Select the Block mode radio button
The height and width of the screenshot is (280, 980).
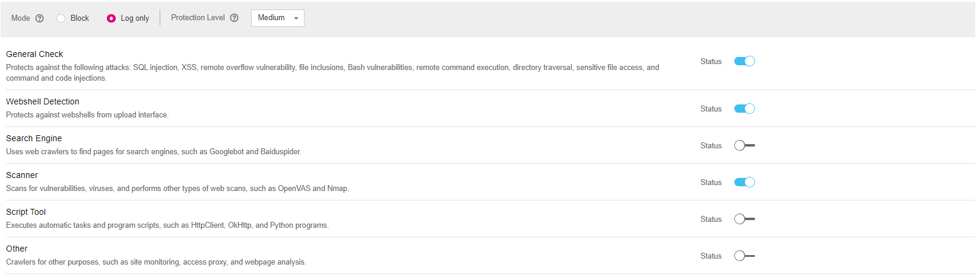click(61, 18)
